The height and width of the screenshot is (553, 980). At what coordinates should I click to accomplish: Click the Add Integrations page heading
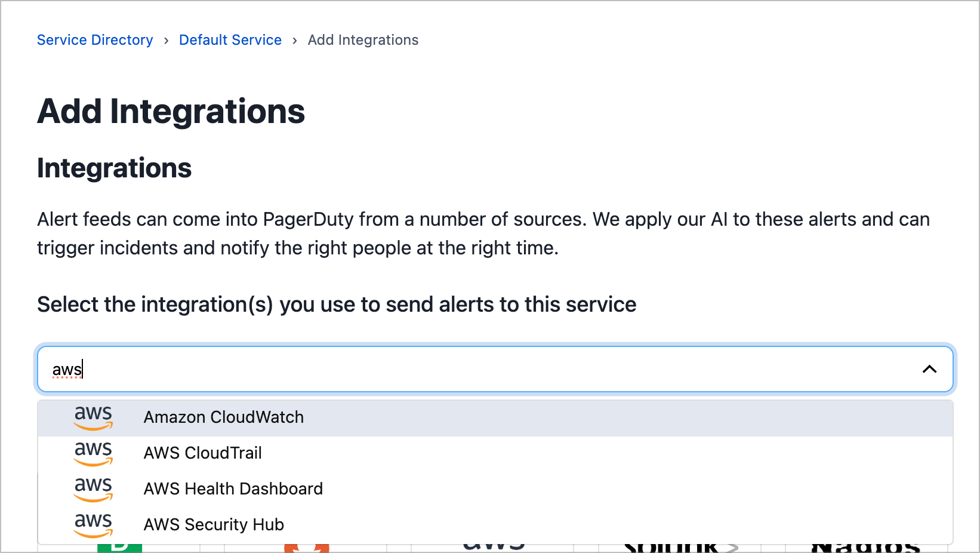pyautogui.click(x=171, y=112)
